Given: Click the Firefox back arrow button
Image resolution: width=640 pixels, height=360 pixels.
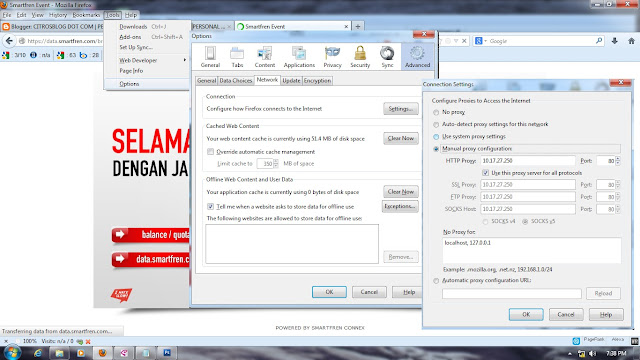Looking at the screenshot, I should point(9,41).
